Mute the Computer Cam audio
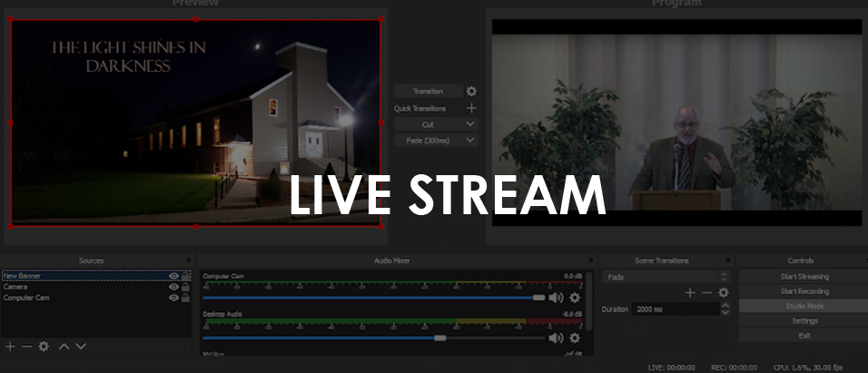Viewport: 868px width, 373px height. tap(556, 298)
